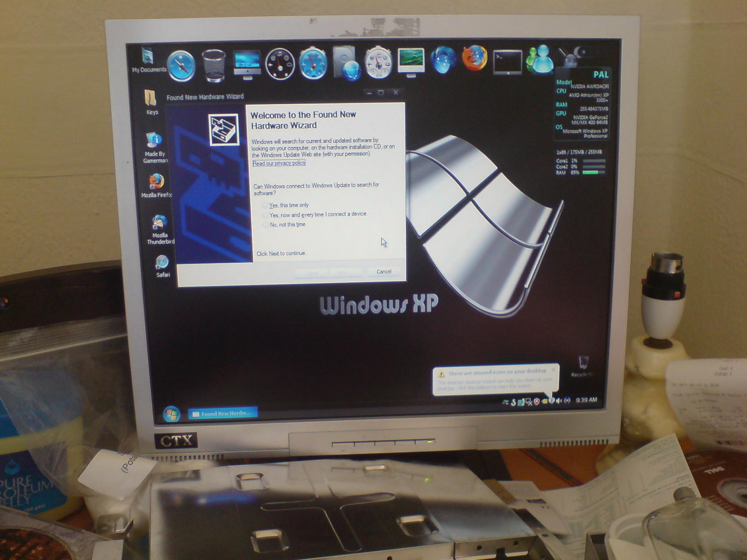Image resolution: width=747 pixels, height=560 pixels.
Task: Click the safely remove hardware tray icon
Action: [505, 403]
